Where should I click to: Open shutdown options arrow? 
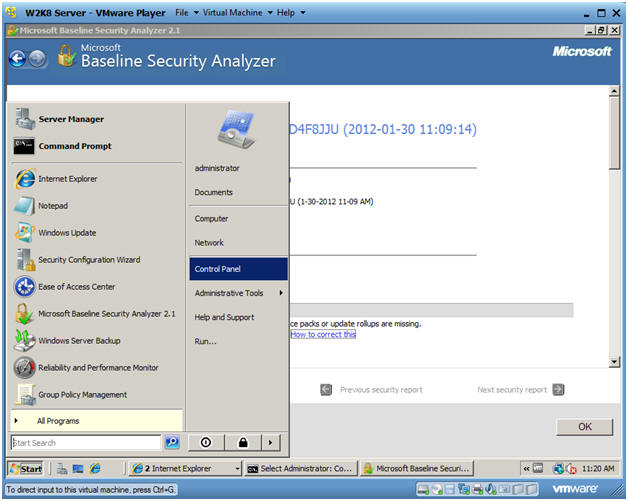[x=270, y=443]
